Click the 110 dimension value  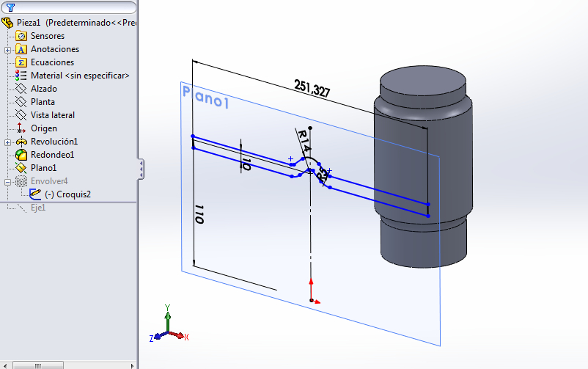pyautogui.click(x=199, y=214)
